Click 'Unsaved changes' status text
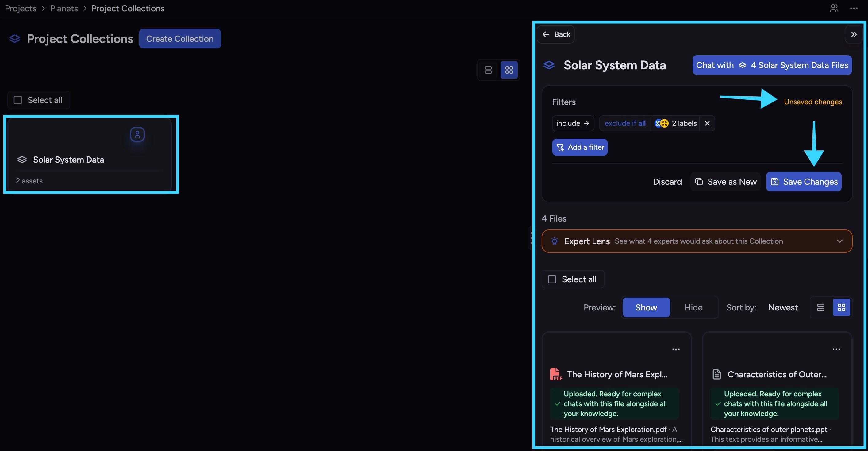The width and height of the screenshot is (868, 451). point(813,102)
